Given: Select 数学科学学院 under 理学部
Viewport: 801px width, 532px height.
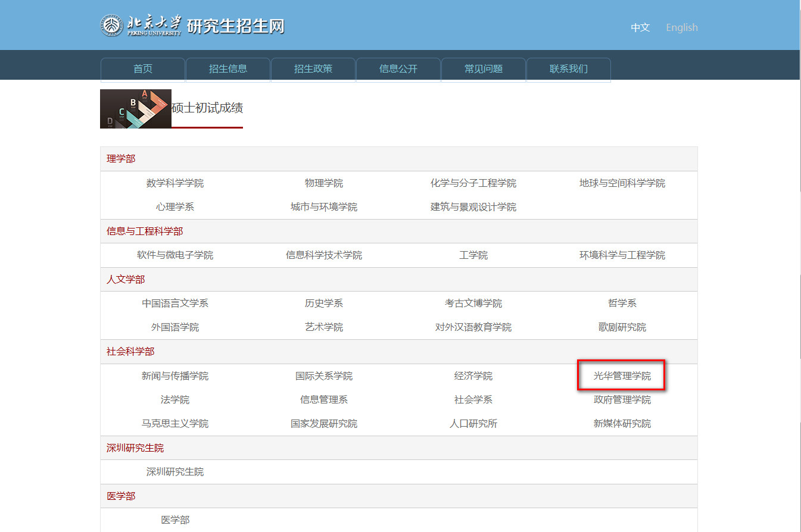Looking at the screenshot, I should pyautogui.click(x=175, y=183).
